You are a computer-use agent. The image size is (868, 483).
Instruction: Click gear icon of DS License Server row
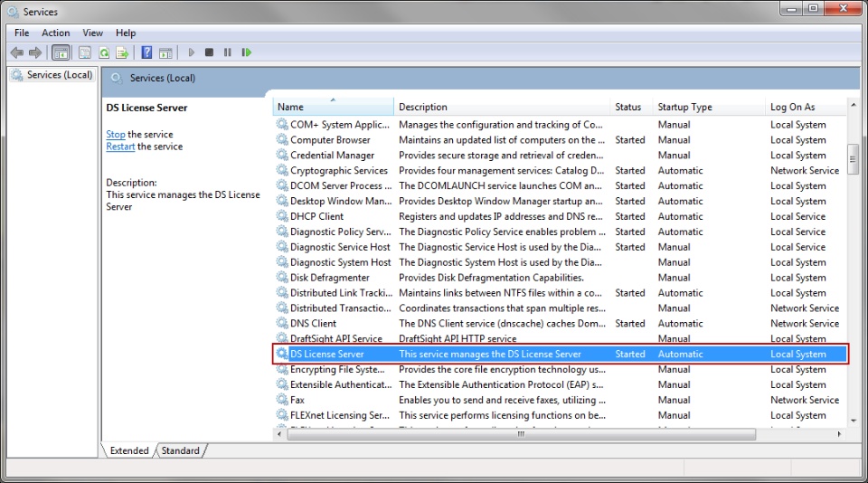(282, 354)
